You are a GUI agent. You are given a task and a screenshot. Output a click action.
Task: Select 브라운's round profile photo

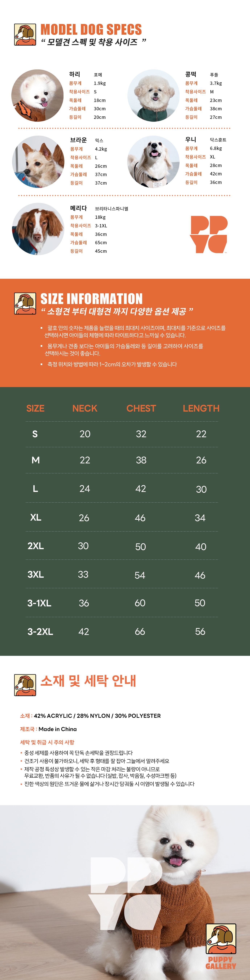[38, 162]
